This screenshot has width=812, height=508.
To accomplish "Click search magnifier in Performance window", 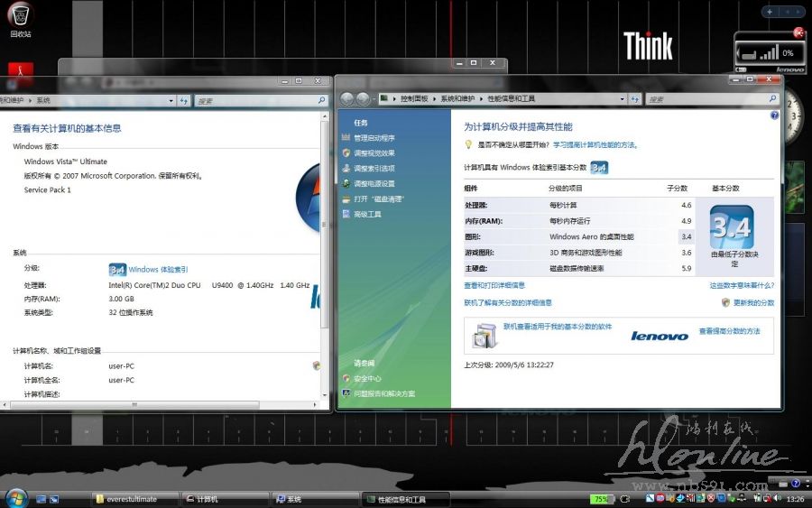I will (772, 98).
